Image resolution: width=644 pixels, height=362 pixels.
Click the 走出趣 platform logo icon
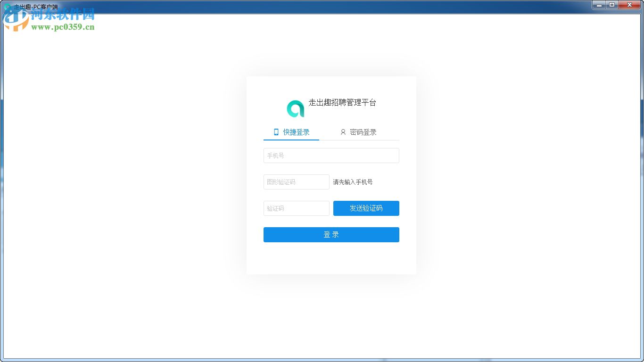coord(296,109)
